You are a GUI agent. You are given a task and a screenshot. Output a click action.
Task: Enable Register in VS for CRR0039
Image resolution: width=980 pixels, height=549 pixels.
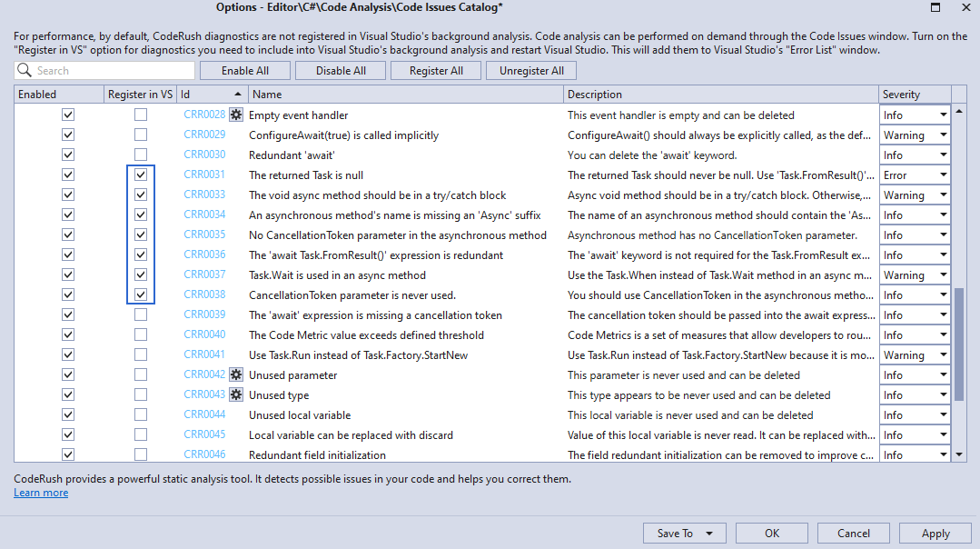pos(141,314)
